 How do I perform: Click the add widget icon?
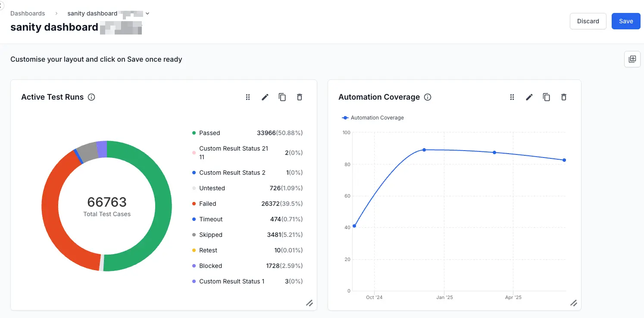click(632, 59)
